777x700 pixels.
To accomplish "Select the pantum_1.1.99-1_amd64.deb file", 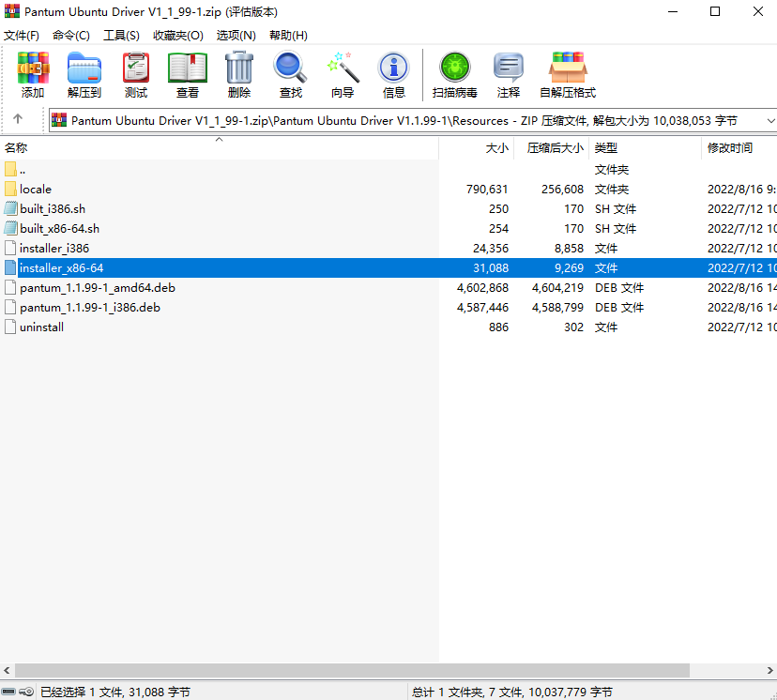I will 97,288.
